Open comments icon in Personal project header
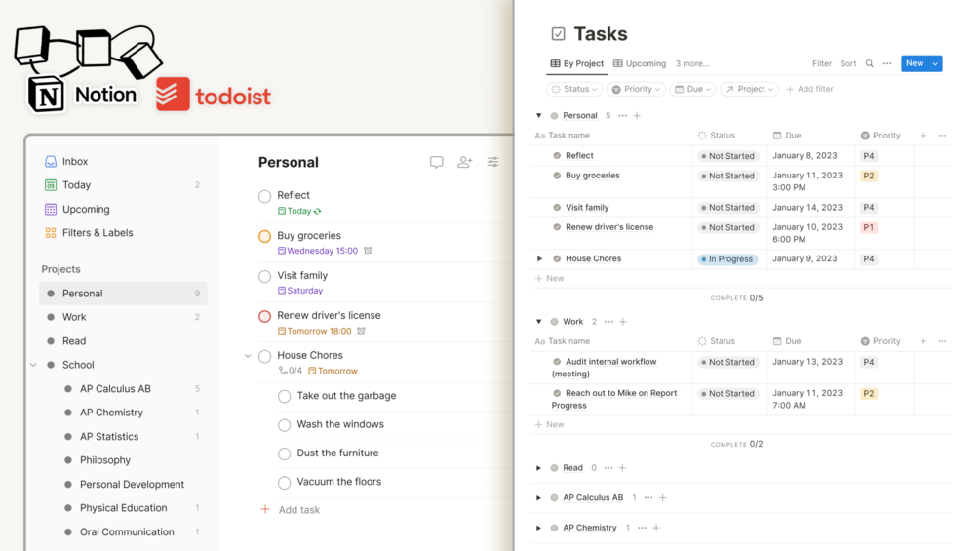The image size is (980, 551). (x=436, y=163)
